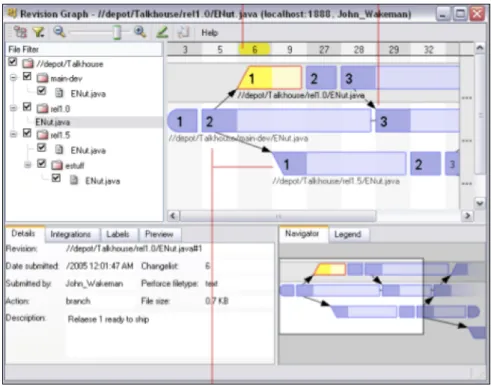491x386 pixels.
Task: Click graph vertical scrollbar up arrow
Action: click(480, 48)
